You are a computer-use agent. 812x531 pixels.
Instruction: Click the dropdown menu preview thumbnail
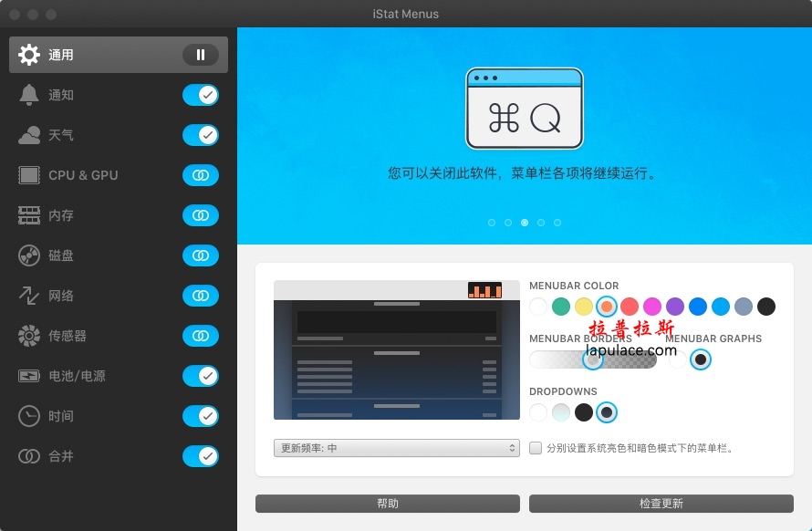pyautogui.click(x=397, y=350)
